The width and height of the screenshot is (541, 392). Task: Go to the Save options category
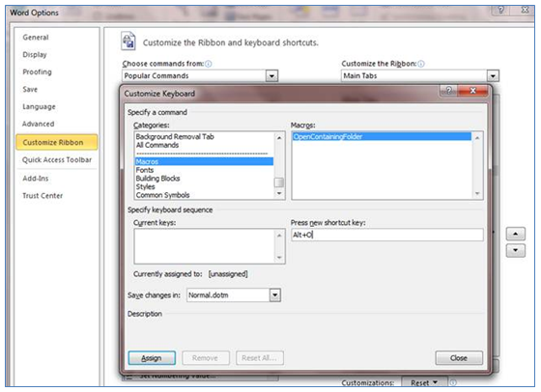pos(30,89)
